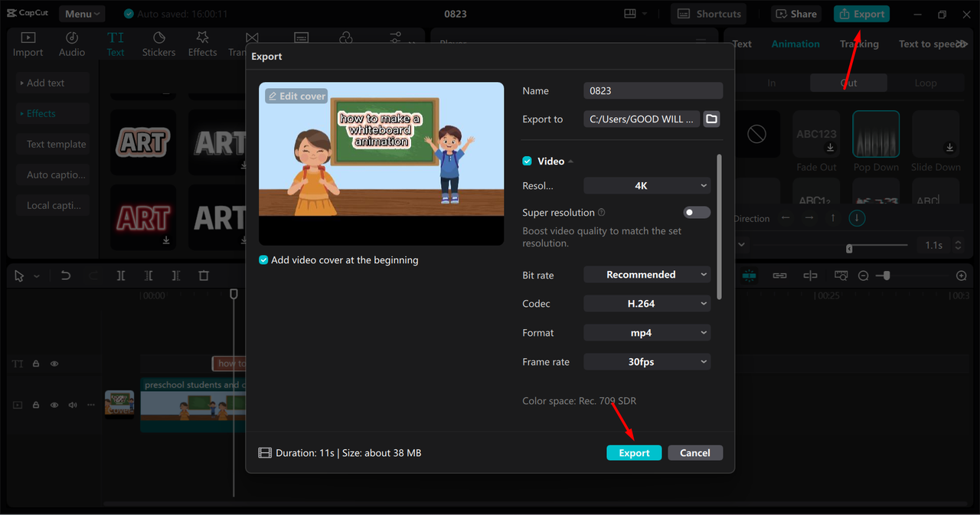Uncheck Add video cover at the beginning
This screenshot has height=515, width=980.
(x=263, y=260)
